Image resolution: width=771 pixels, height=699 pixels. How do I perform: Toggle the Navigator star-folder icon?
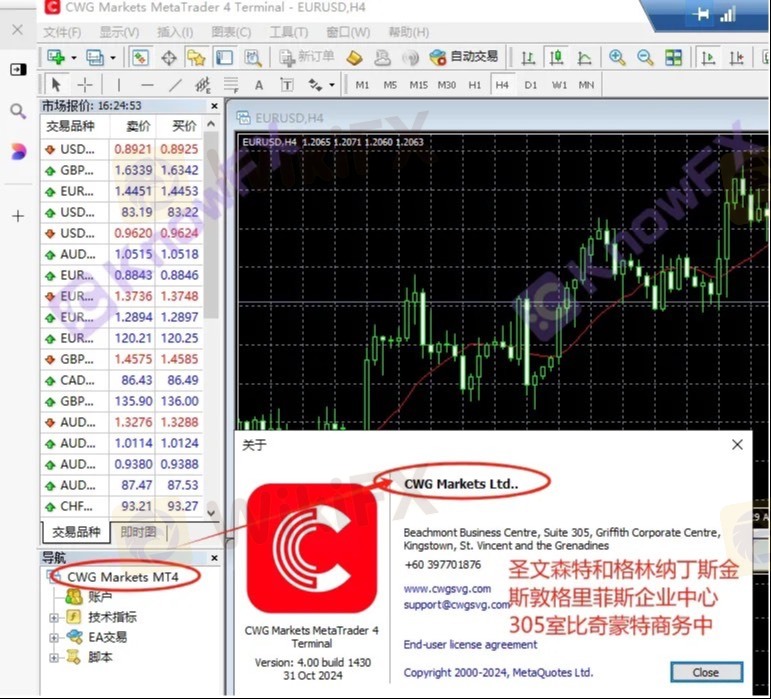point(196,58)
